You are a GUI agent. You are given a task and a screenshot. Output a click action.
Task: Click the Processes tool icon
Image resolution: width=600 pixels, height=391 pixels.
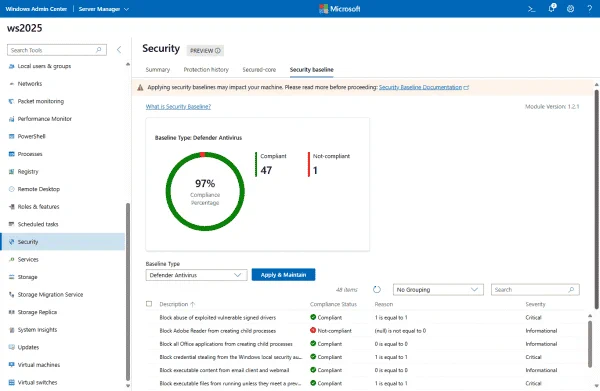11,154
